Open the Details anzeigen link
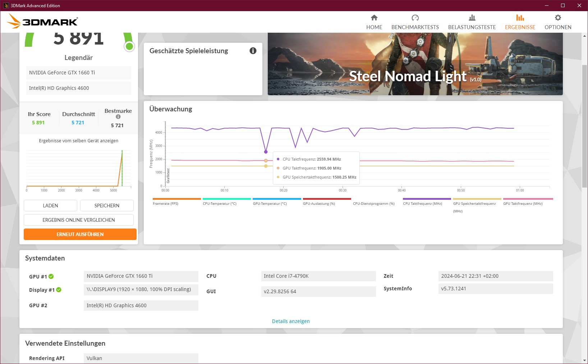Screen dimensions: 588x364 tap(291, 321)
